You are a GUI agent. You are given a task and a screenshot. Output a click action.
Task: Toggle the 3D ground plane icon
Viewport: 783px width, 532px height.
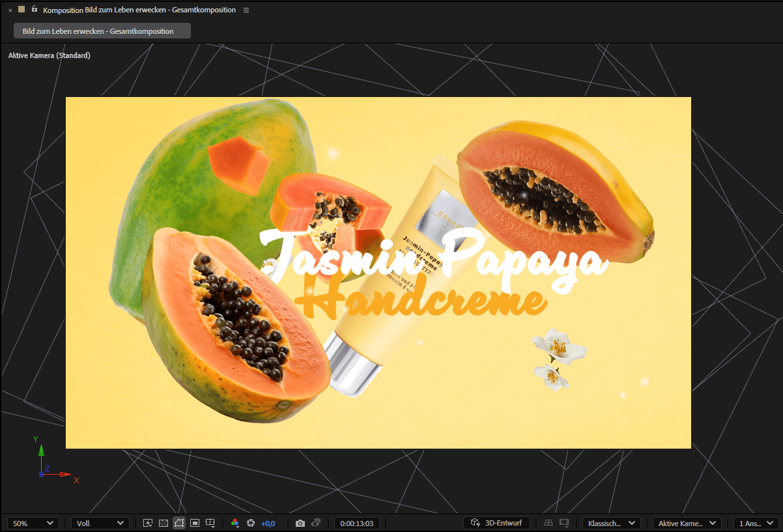(548, 523)
